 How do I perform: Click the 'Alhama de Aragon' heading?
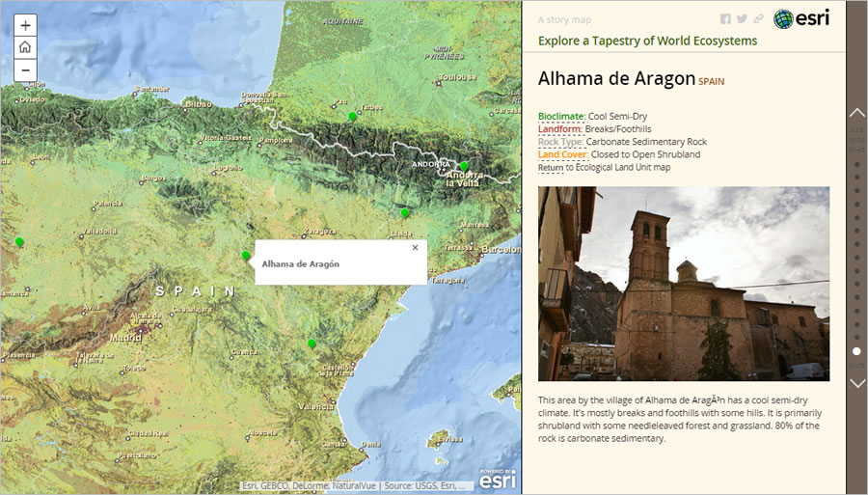pos(616,78)
